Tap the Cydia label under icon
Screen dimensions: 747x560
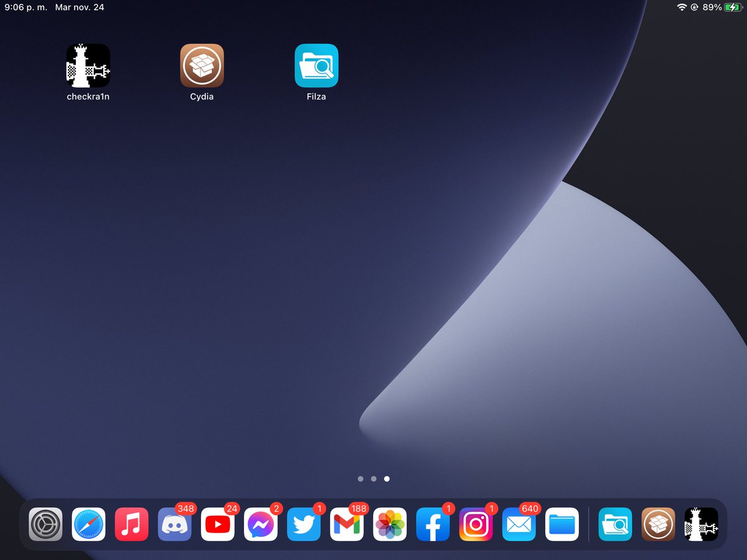point(202,96)
